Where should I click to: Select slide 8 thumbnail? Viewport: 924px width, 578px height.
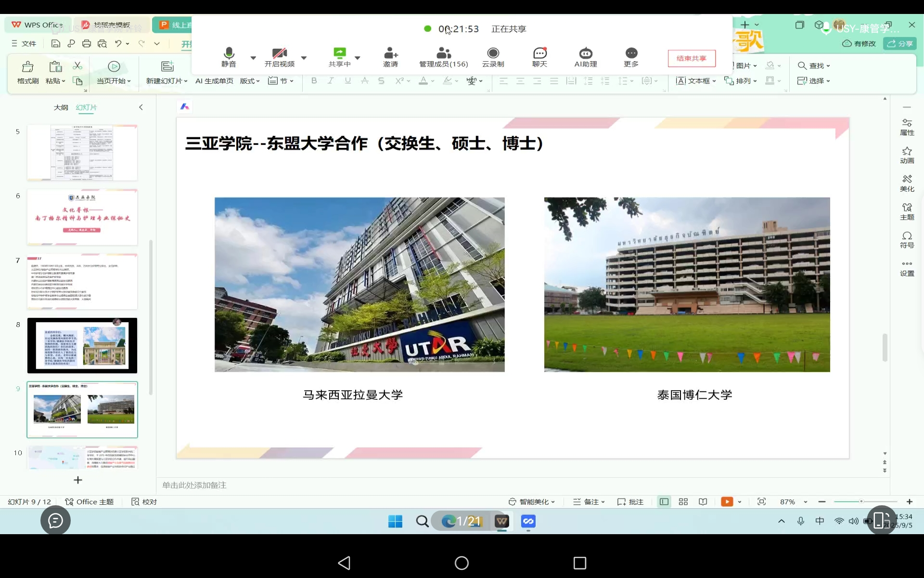pos(82,345)
